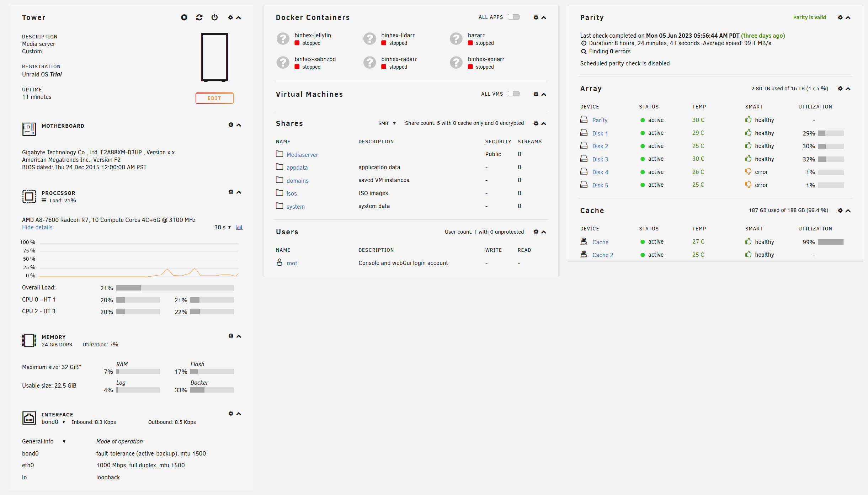Image resolution: width=868 pixels, height=495 pixels.
Task: Click the reboot icon in Tower header
Action: 199,17
